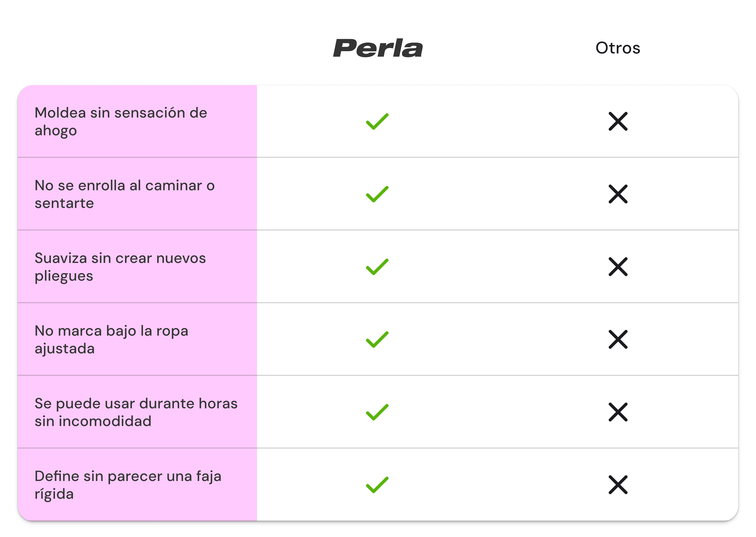Click X mark for Moldea sin sensación row
The width and height of the screenshot is (756, 537).
[618, 121]
